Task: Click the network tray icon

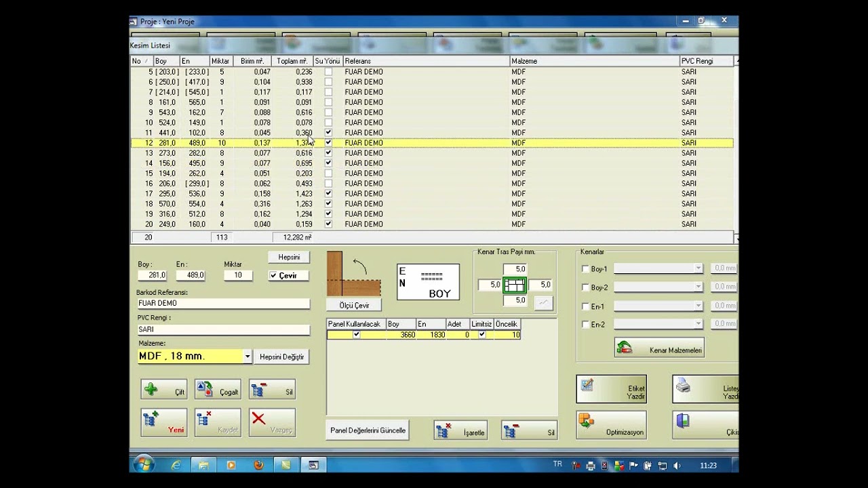Action: pyautogui.click(x=662, y=466)
